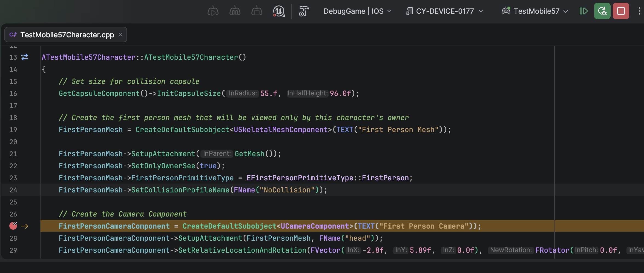Viewport: 644px width, 273px height.
Task: Click the Unreal Editor play-in-editor icon
Action: coord(213,11)
